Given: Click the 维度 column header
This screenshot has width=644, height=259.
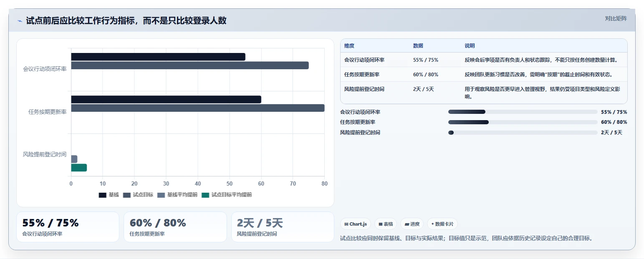Looking at the screenshot, I should point(349,46).
